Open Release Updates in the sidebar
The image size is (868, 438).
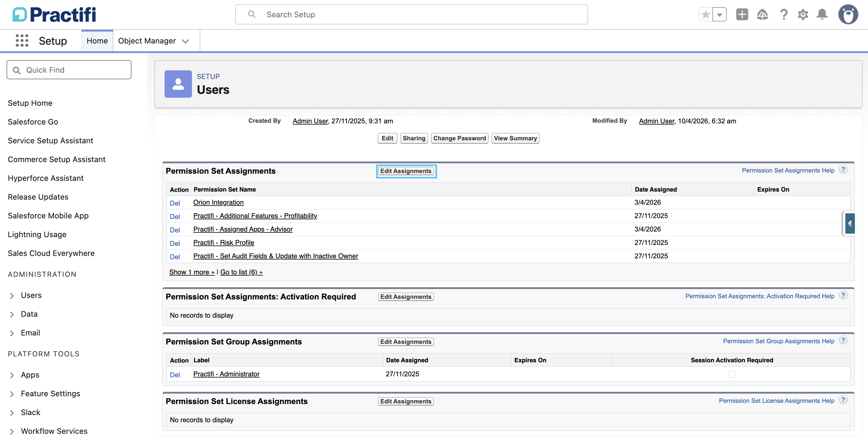tap(38, 197)
